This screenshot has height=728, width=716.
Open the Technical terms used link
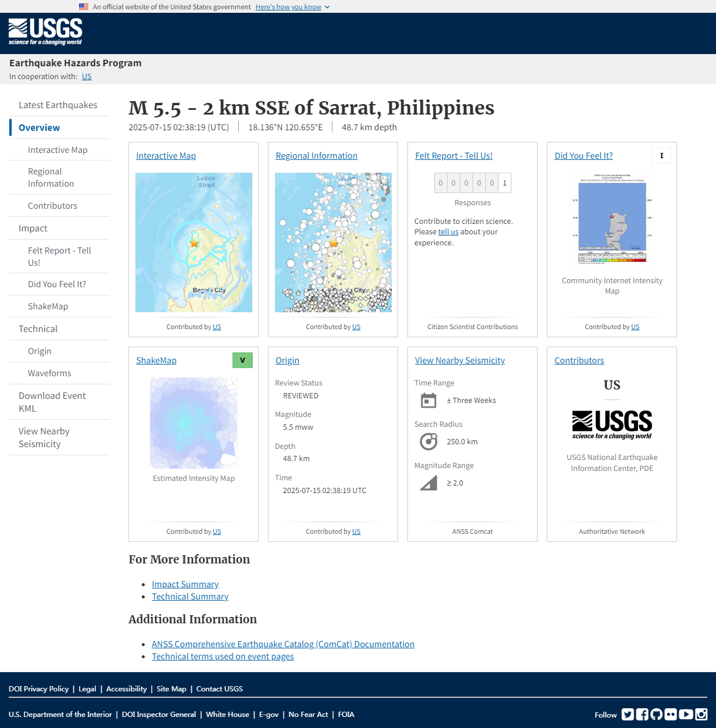click(x=223, y=656)
